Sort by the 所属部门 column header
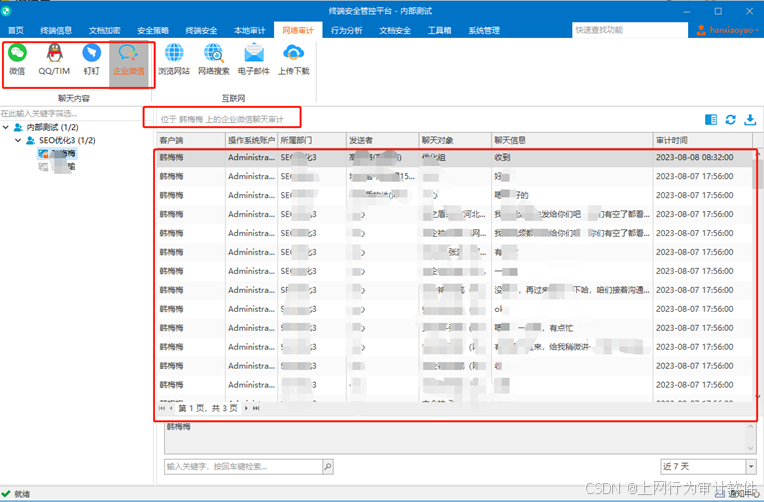The width and height of the screenshot is (764, 502). pyautogui.click(x=312, y=140)
